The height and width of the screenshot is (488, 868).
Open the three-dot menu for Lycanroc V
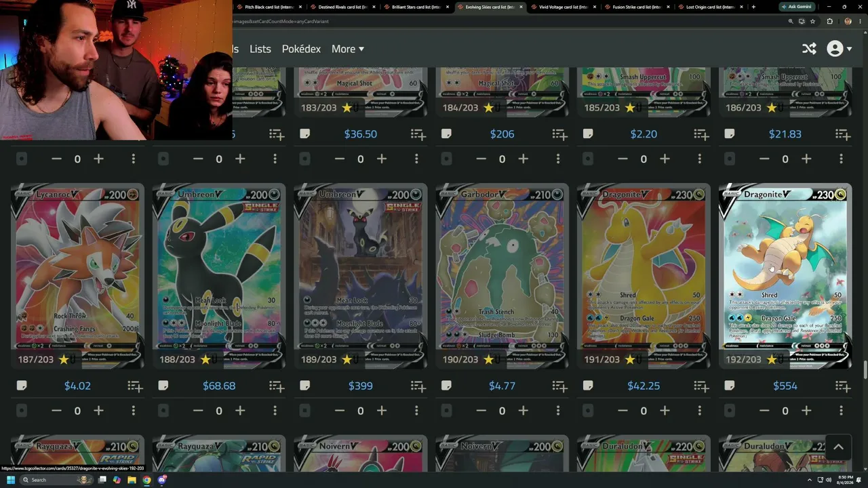(134, 411)
